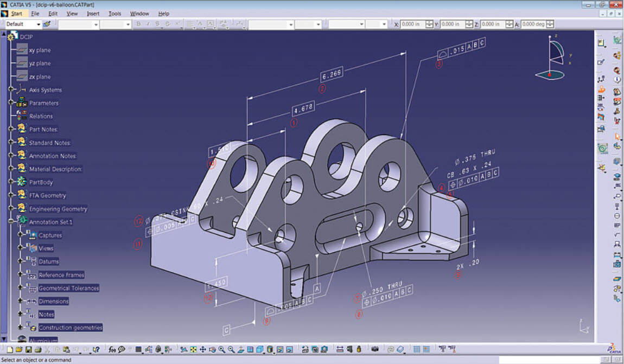Screen dimensions: 624x364
Task: Select PartBody in the specification tree
Action: (41, 182)
